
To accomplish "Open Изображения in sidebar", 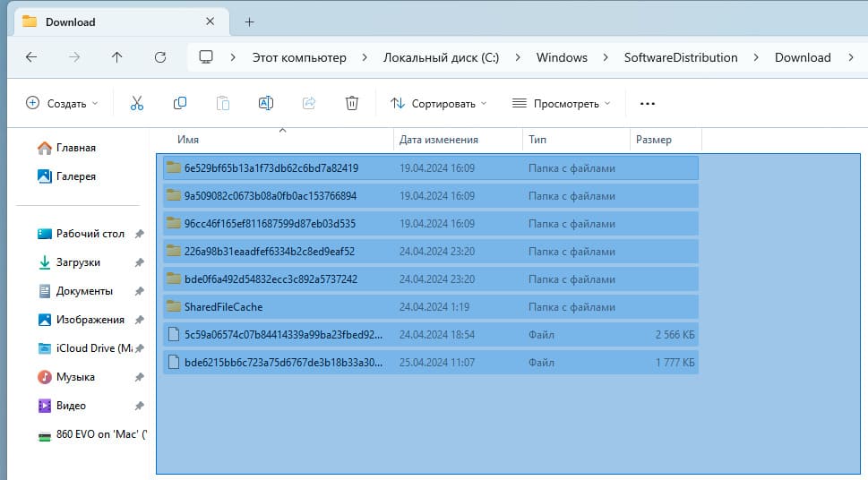I will [x=81, y=320].
